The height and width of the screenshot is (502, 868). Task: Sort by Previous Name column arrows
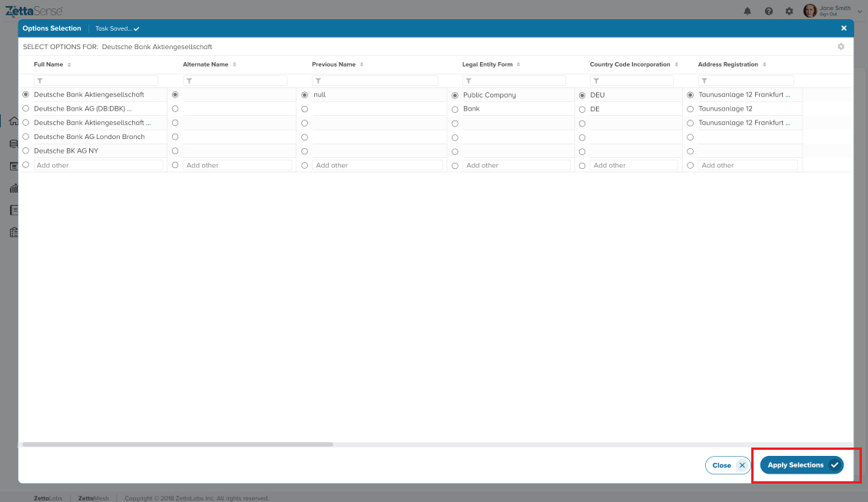[362, 64]
